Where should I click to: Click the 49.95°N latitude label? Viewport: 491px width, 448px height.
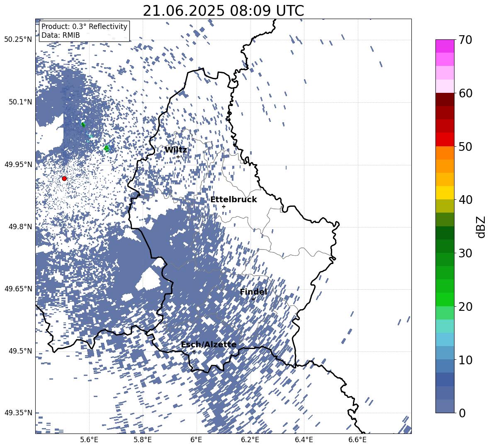(x=18, y=164)
